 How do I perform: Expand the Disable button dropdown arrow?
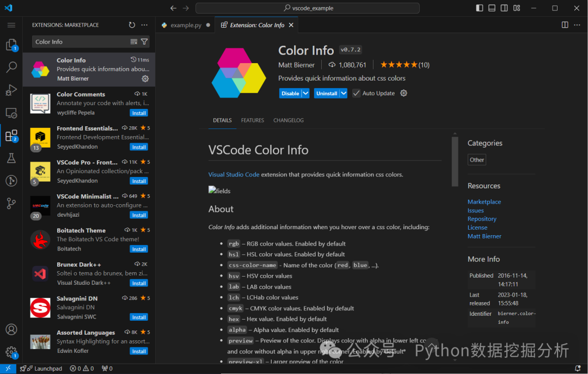click(x=305, y=93)
